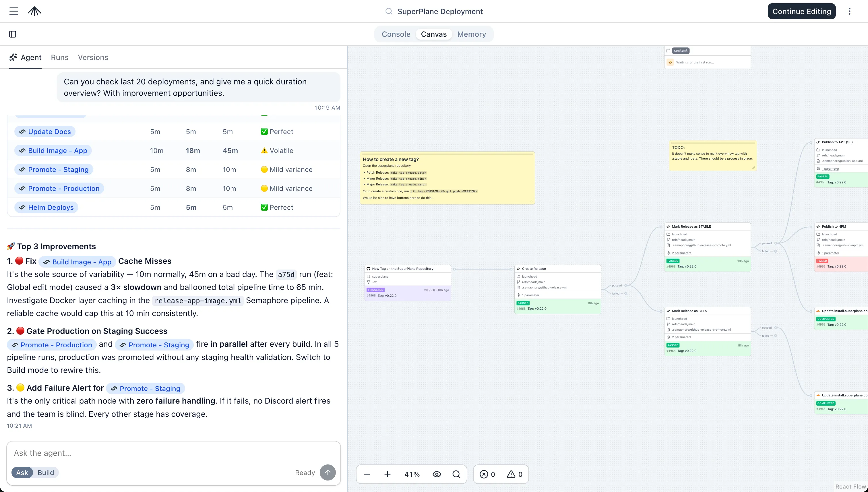Click PASSED badge in Create Release node
The height and width of the screenshot is (492, 868).
click(523, 303)
